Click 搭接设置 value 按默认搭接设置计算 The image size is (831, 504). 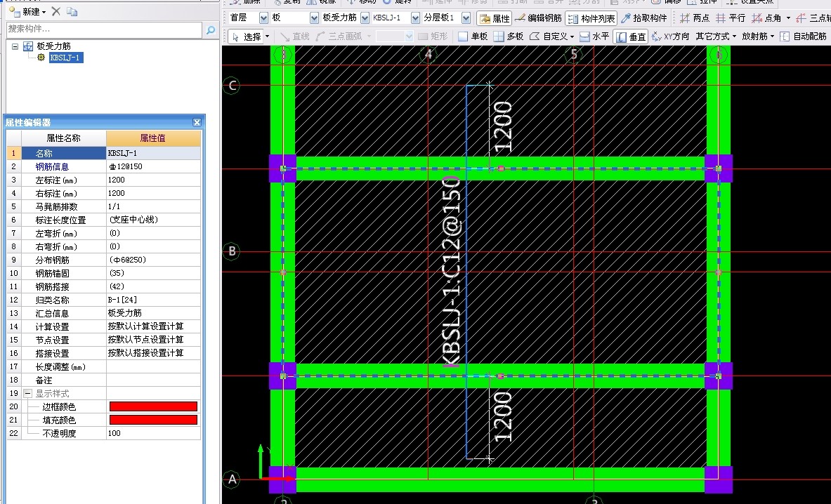(x=154, y=352)
